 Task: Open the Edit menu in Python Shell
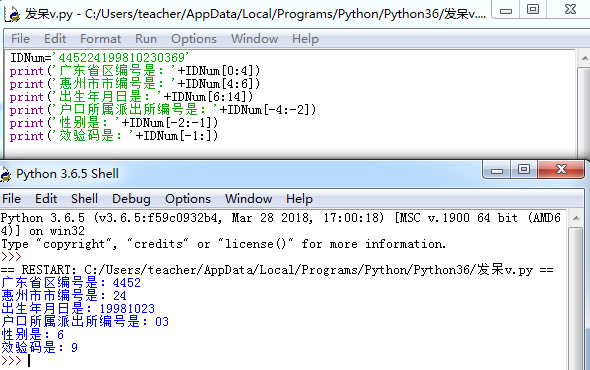click(x=46, y=199)
